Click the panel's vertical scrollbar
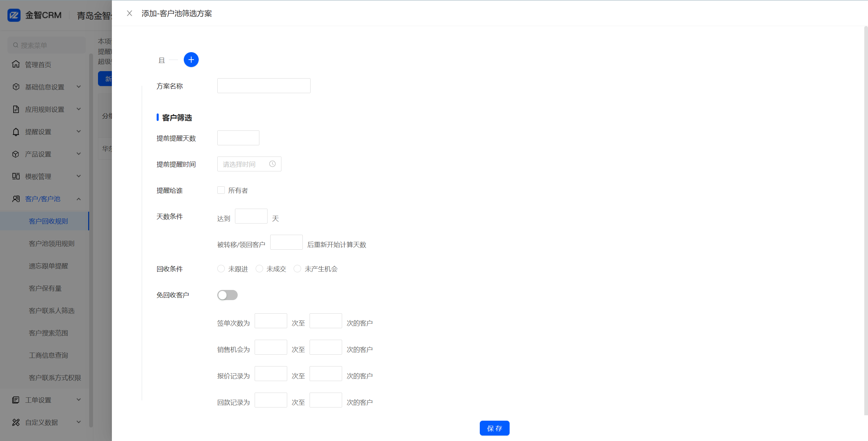This screenshot has width=868, height=441. (866, 220)
